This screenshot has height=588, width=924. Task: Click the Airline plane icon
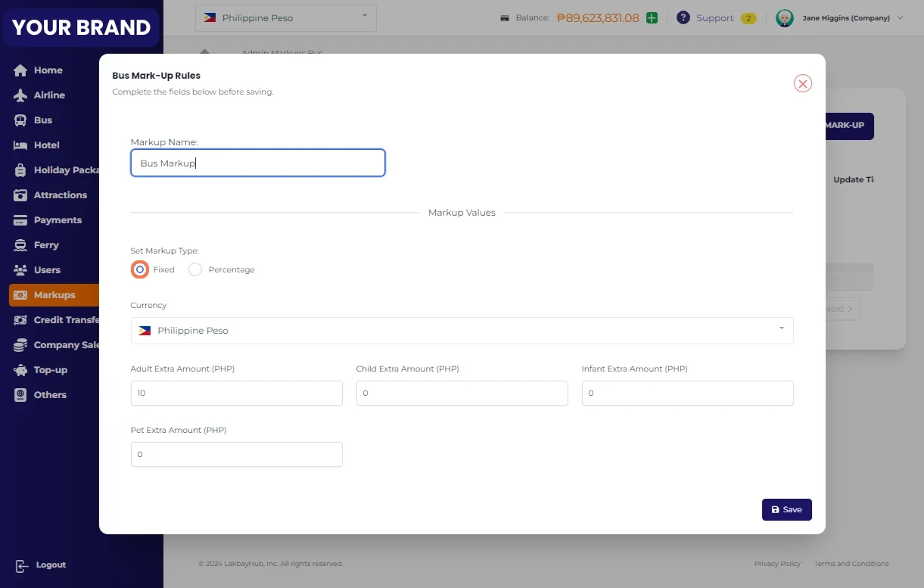coord(20,95)
